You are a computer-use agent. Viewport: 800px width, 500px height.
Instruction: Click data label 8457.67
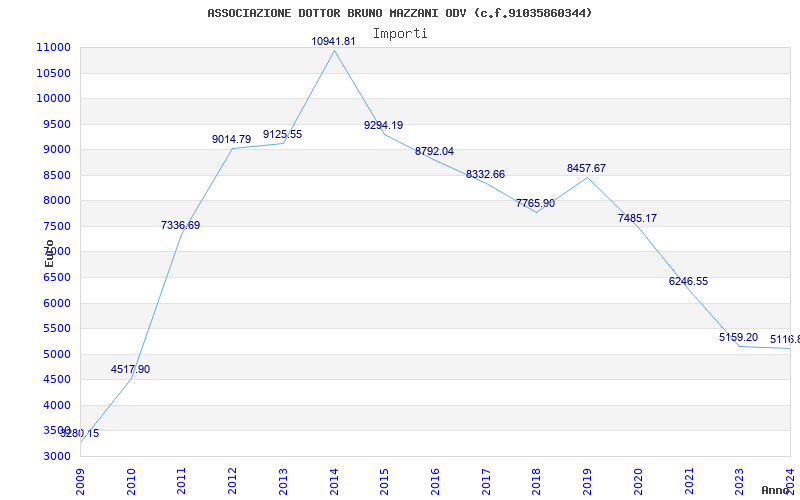pyautogui.click(x=586, y=168)
